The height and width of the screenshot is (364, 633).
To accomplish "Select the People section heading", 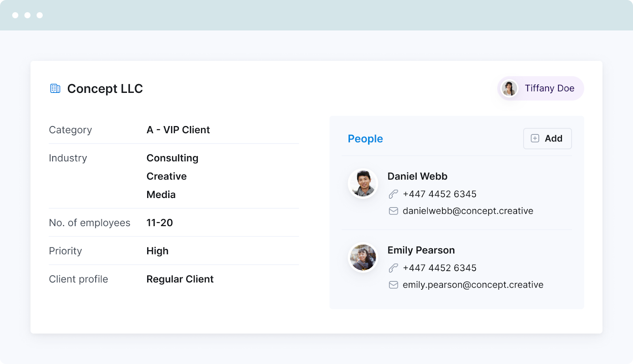I will click(365, 139).
